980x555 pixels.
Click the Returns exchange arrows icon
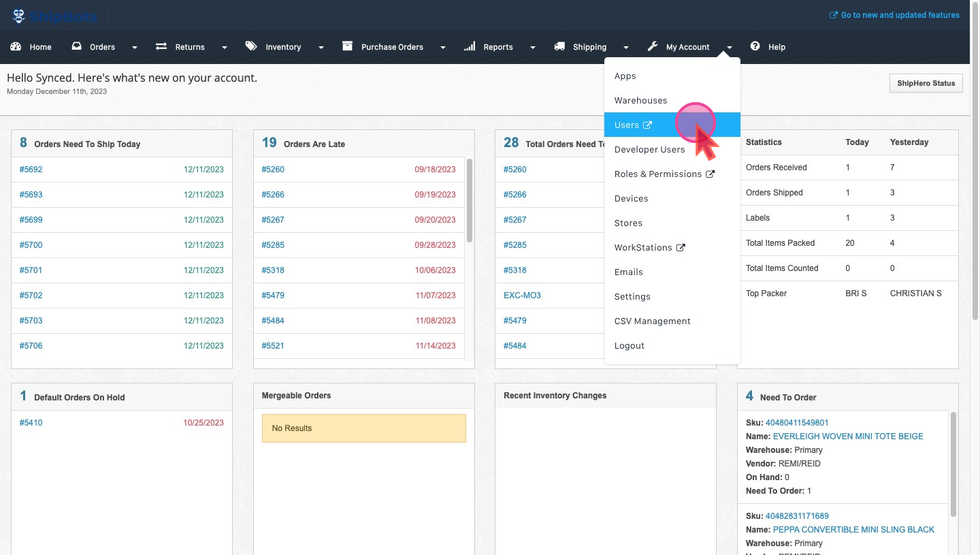pyautogui.click(x=161, y=46)
